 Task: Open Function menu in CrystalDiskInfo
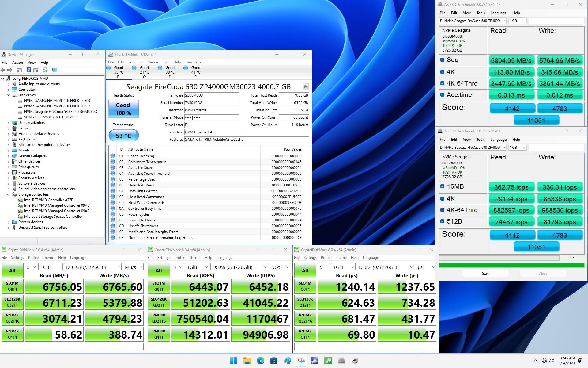[135, 62]
